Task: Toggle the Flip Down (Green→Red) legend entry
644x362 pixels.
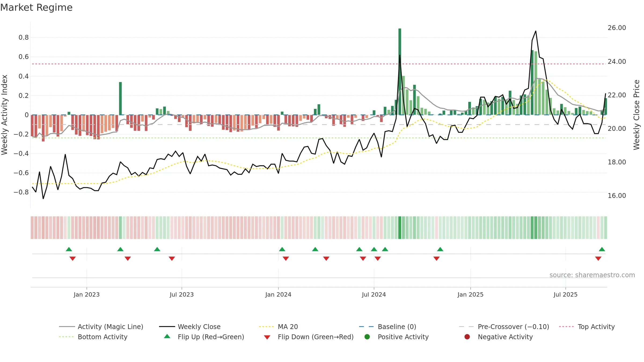Action: click(x=309, y=337)
